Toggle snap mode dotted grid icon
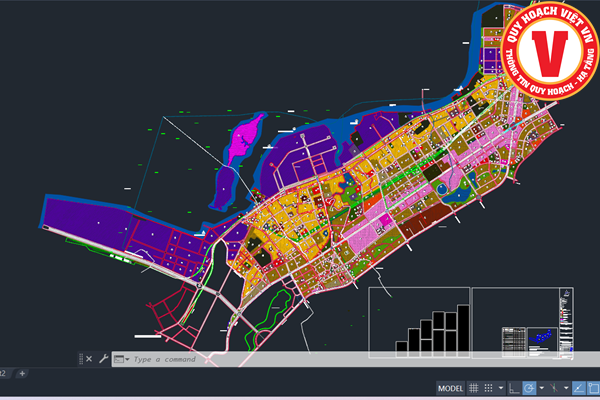The image size is (600, 400). tap(489, 388)
